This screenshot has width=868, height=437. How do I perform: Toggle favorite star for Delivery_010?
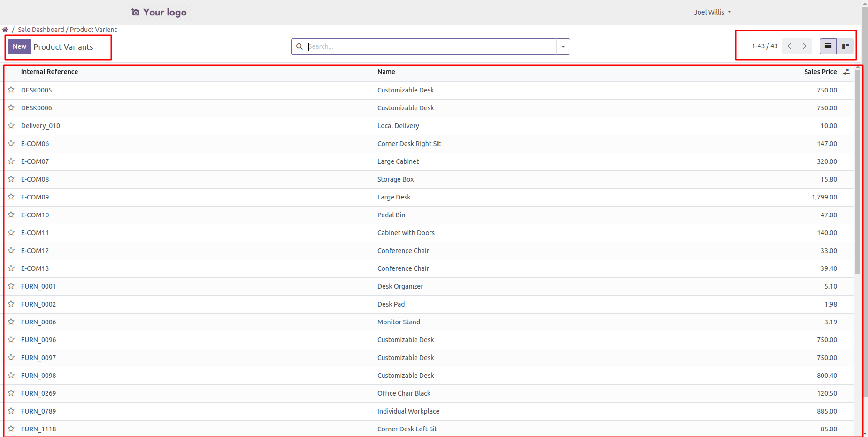point(11,125)
